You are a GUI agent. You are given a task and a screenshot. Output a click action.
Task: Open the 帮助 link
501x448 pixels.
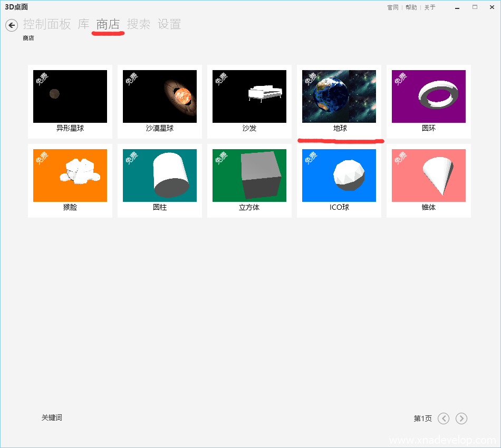[411, 7]
